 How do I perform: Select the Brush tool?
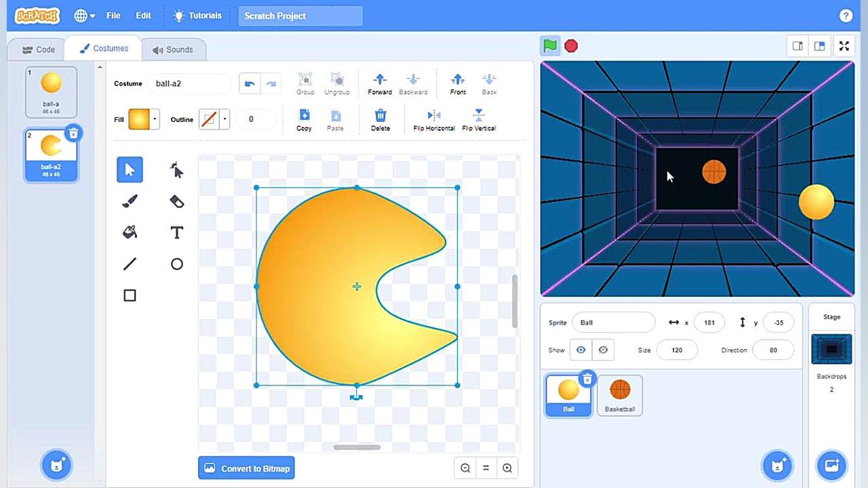pyautogui.click(x=130, y=201)
